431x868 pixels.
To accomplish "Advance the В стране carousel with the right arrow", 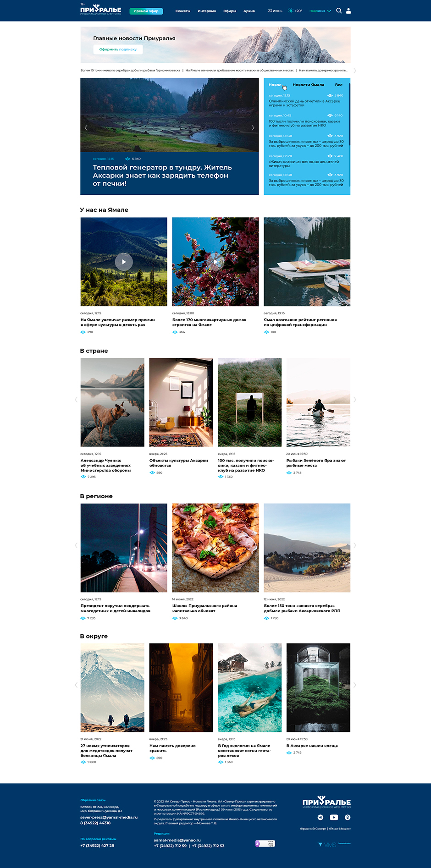I will (355, 400).
